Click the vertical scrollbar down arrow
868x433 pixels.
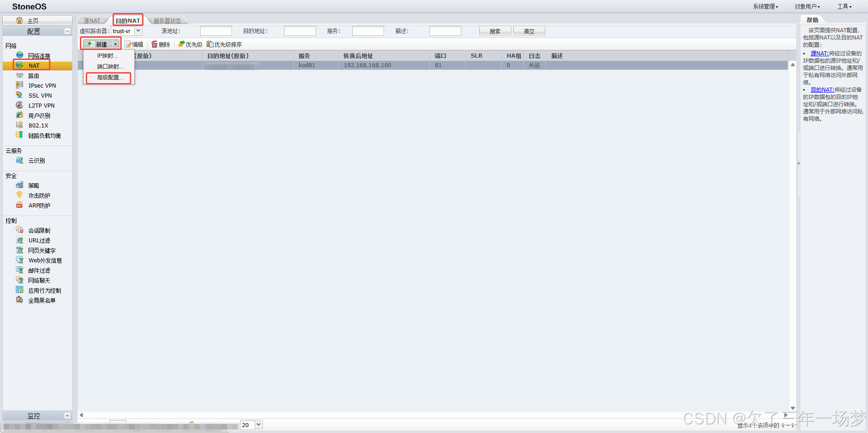793,408
